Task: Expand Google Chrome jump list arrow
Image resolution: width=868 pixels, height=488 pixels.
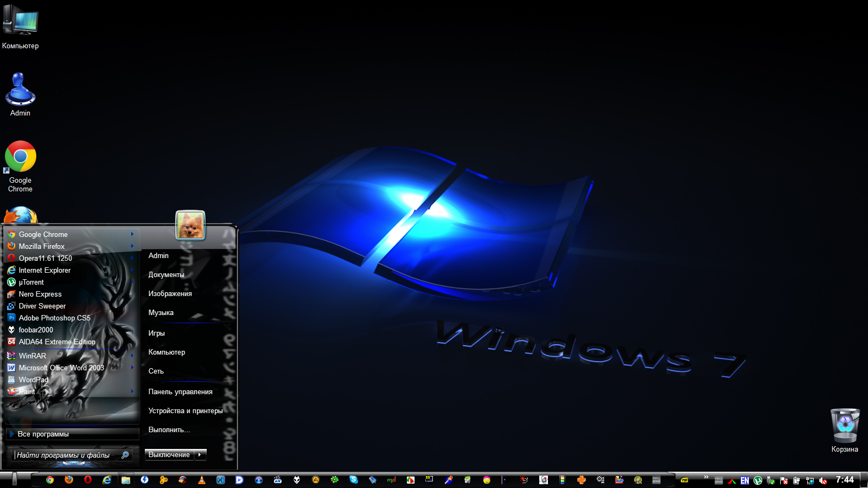Action: [x=132, y=234]
